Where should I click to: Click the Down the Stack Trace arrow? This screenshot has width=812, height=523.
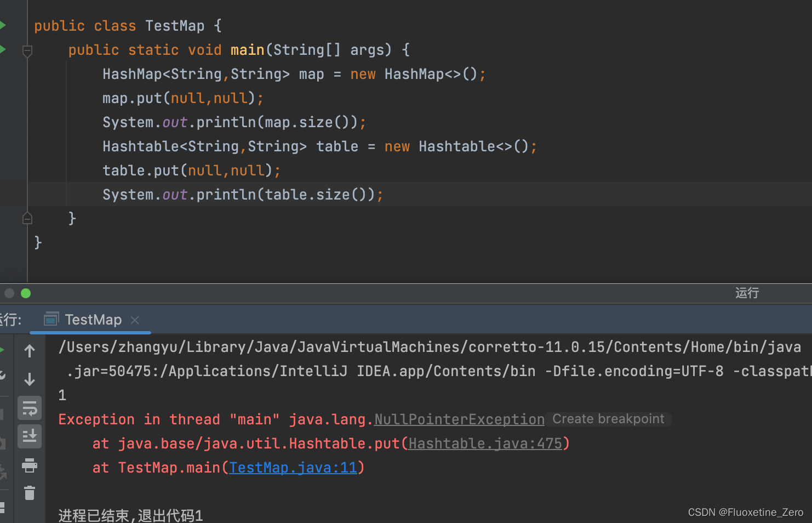coord(30,379)
